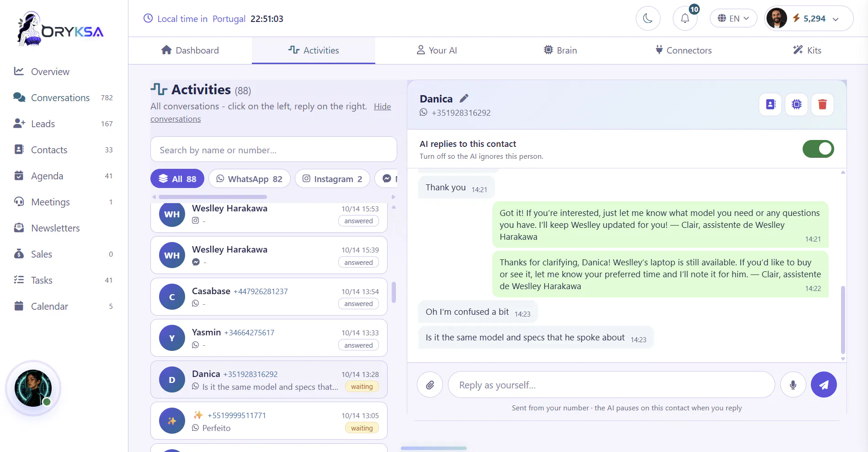
Task: Open Newsletters in the sidebar
Action: point(64,228)
